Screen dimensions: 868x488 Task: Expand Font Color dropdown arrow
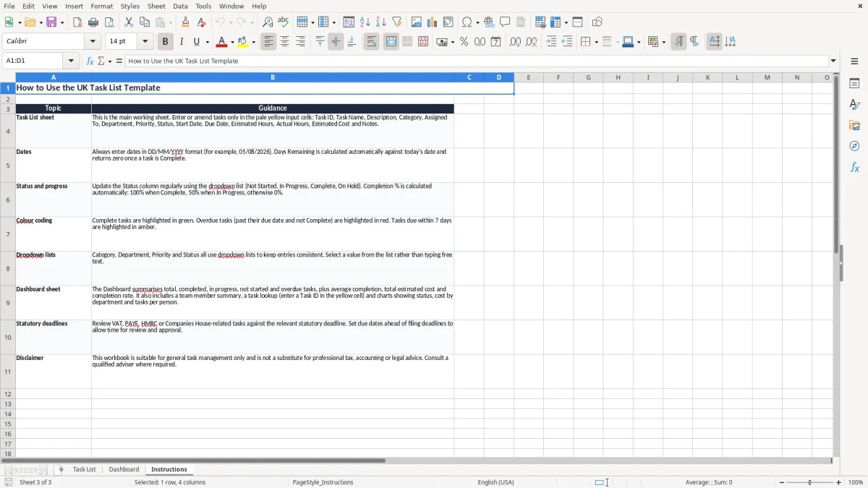pos(231,42)
